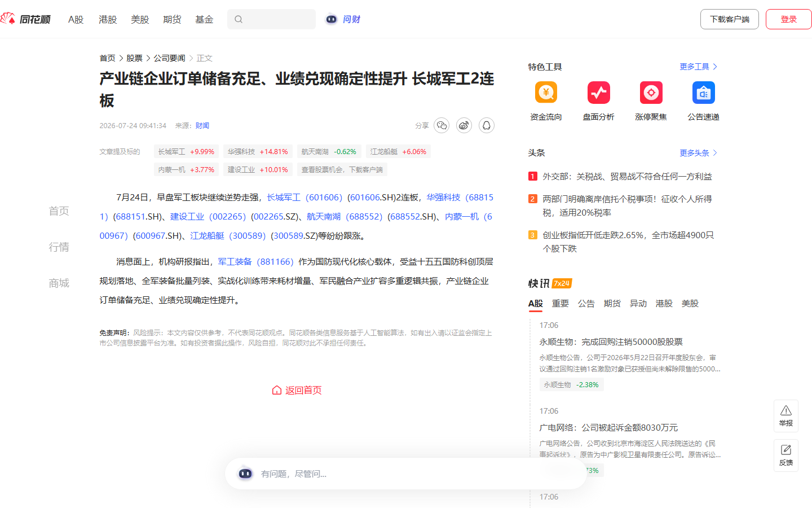Select the 期货 tab in 快讯
Image resolution: width=812 pixels, height=508 pixels.
click(x=612, y=304)
